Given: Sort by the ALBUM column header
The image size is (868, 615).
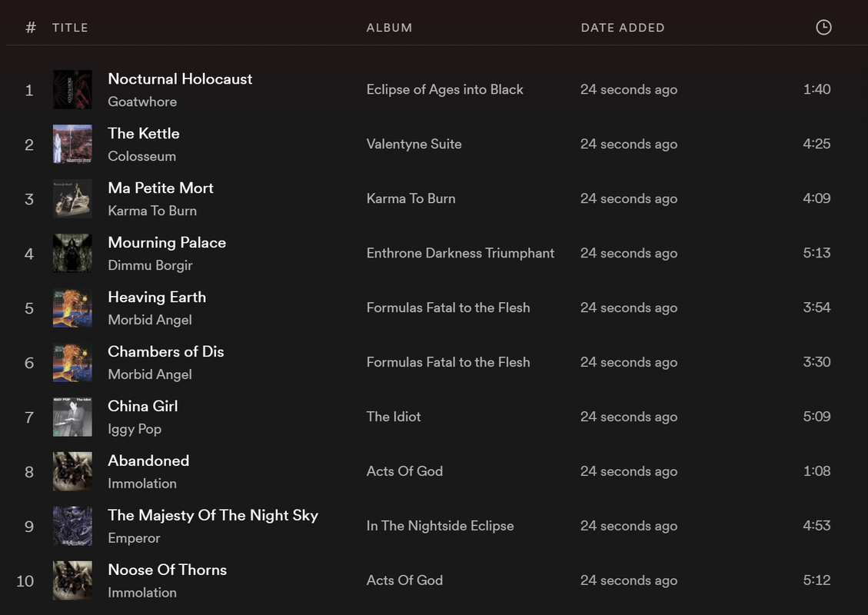Looking at the screenshot, I should pyautogui.click(x=389, y=28).
